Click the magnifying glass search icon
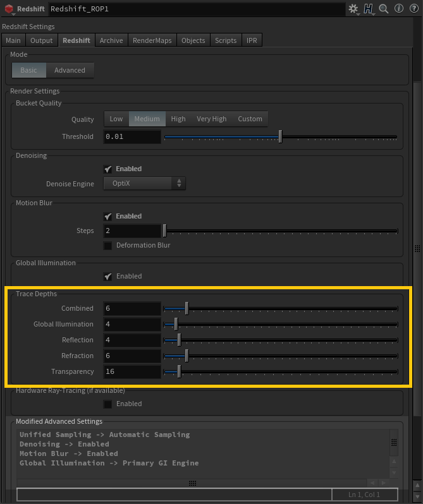The height and width of the screenshot is (504, 423). point(384,9)
